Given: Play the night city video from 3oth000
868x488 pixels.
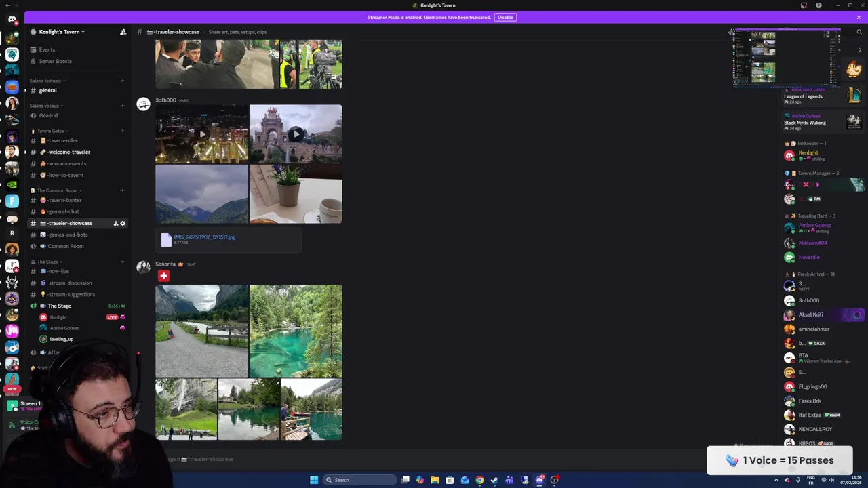Looking at the screenshot, I should (201, 134).
